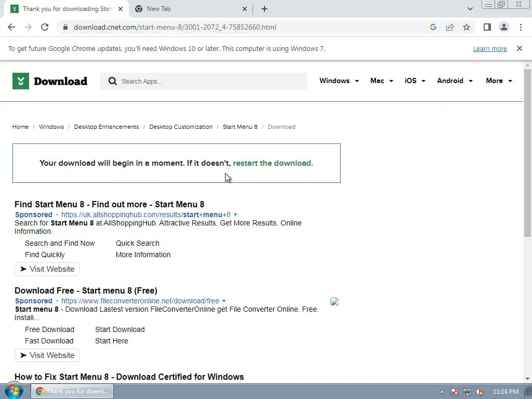Select the Chrome taskbar button
Screen dimensions: 532x399
[72, 391]
